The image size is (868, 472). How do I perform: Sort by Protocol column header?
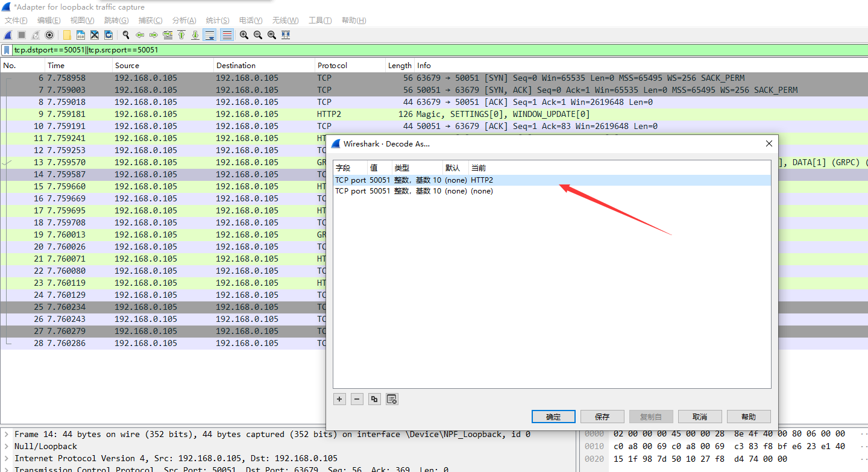[350, 66]
